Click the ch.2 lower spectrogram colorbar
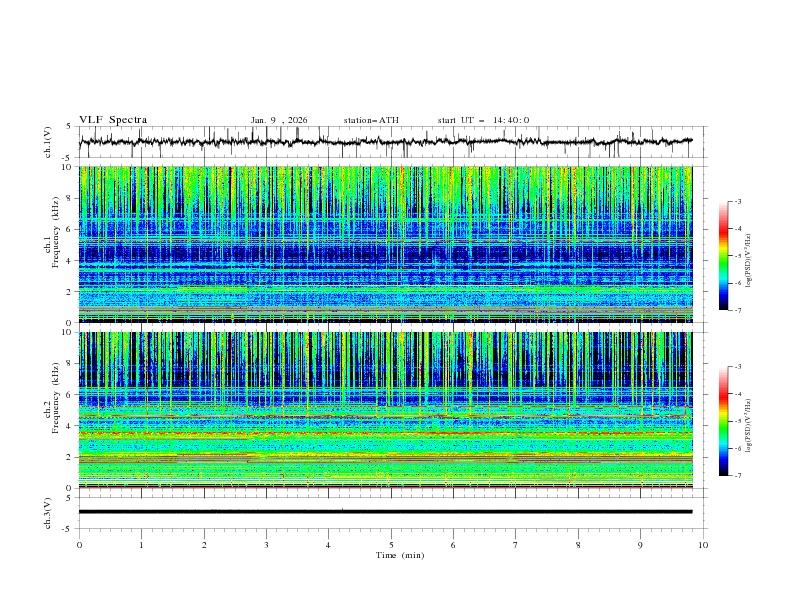Viewport: 792px width, 612px height. 723,421
